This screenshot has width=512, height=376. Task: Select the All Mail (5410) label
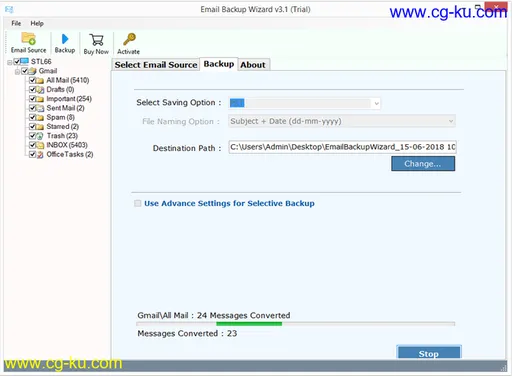[68, 80]
